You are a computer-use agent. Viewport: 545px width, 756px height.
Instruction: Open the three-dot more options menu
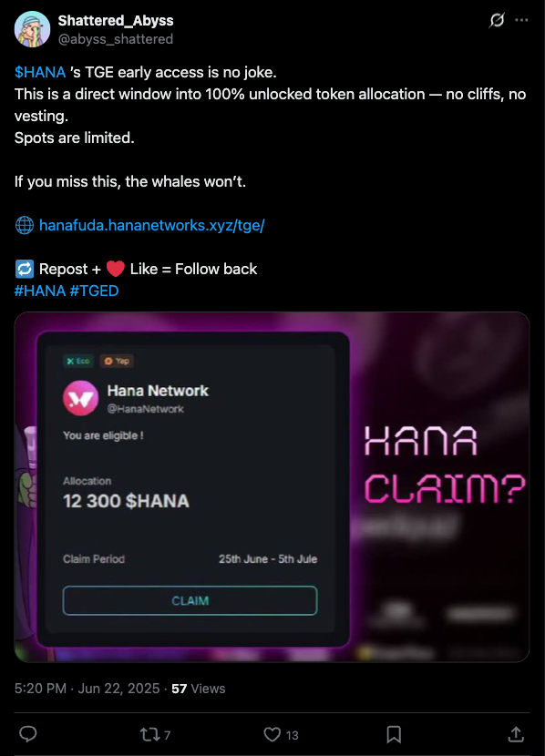[521, 20]
